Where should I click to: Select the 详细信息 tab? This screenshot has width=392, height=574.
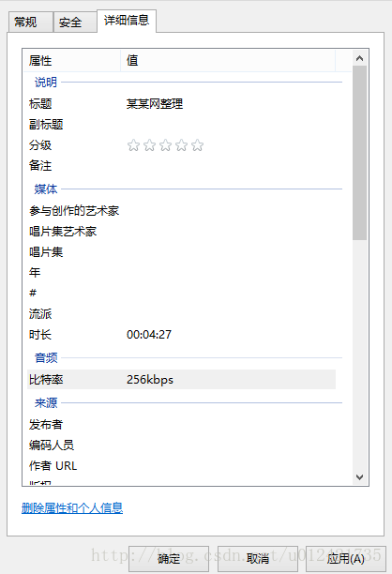pos(127,21)
